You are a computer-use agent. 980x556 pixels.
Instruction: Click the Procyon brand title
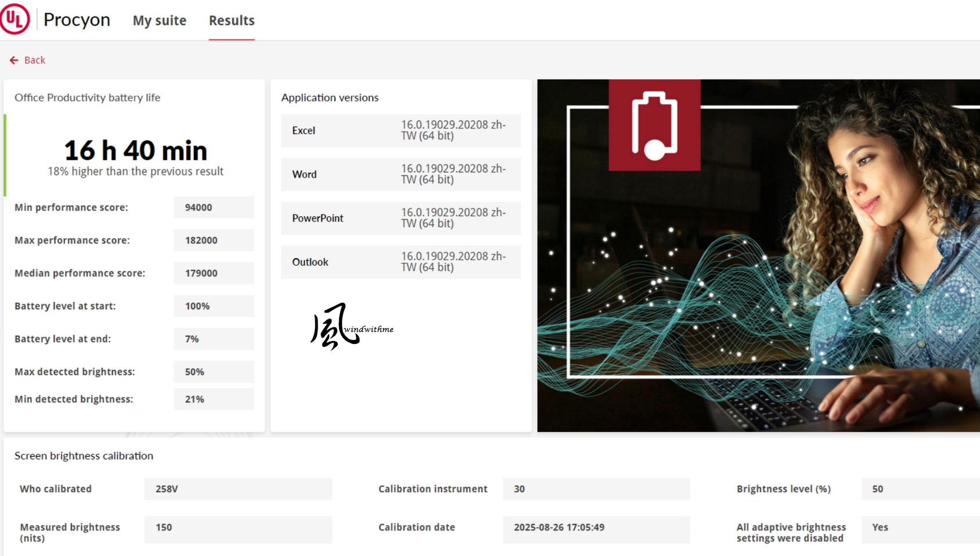click(x=77, y=20)
